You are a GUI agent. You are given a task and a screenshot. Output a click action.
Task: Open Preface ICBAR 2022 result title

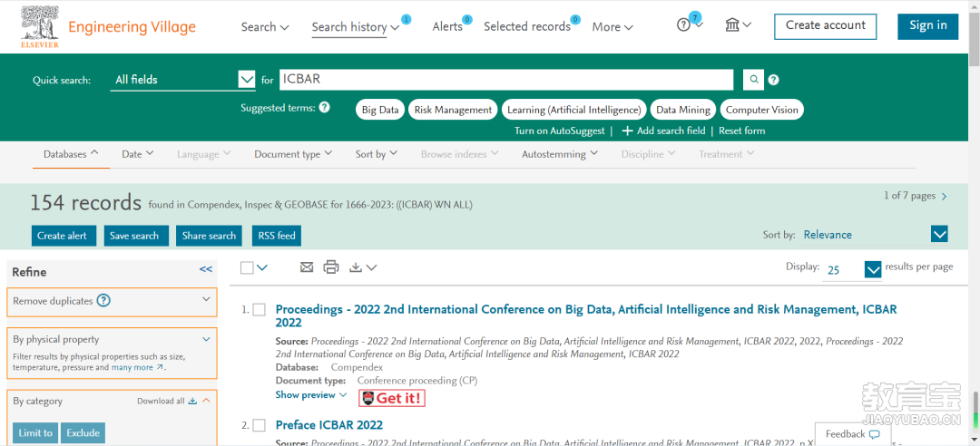pyautogui.click(x=328, y=425)
